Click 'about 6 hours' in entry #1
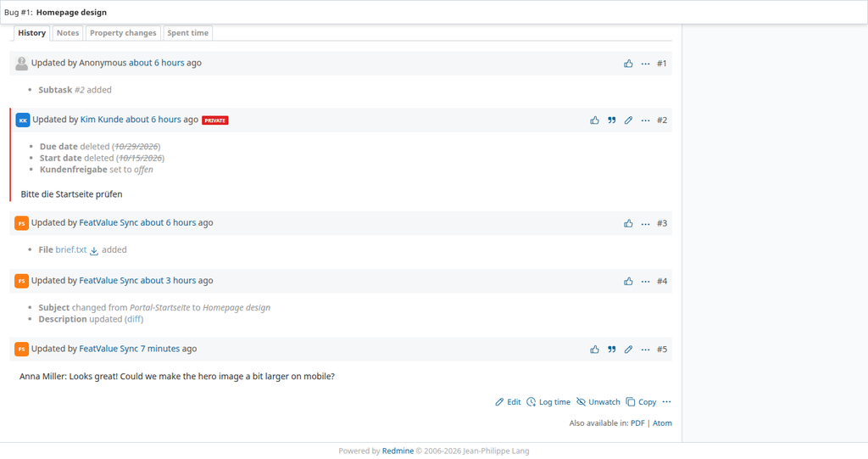 point(157,63)
